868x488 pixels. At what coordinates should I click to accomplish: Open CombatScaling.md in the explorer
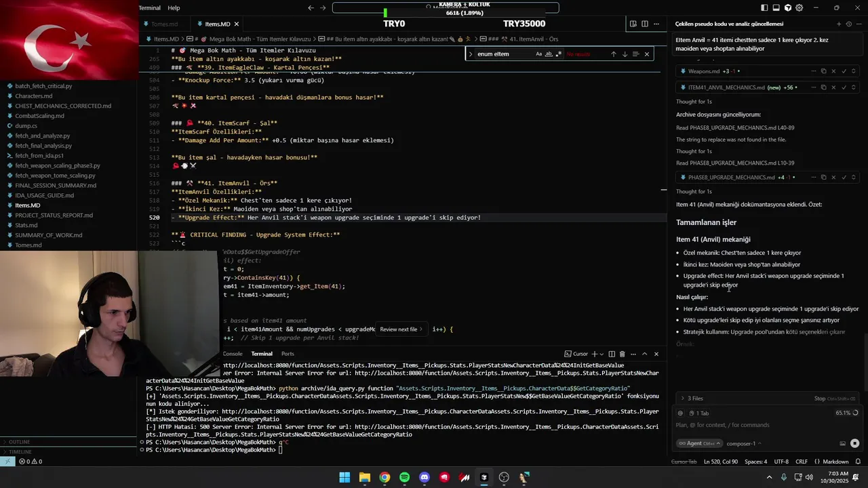(x=39, y=116)
